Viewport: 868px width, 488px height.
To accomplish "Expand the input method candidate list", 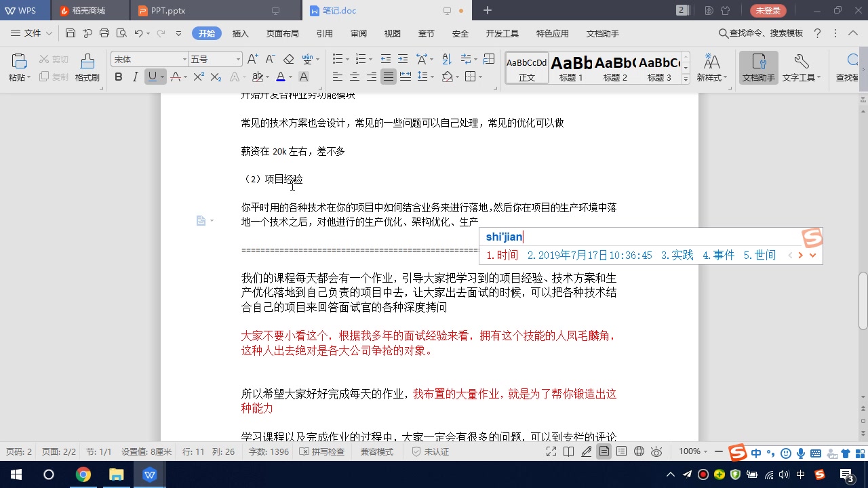I will click(x=812, y=256).
